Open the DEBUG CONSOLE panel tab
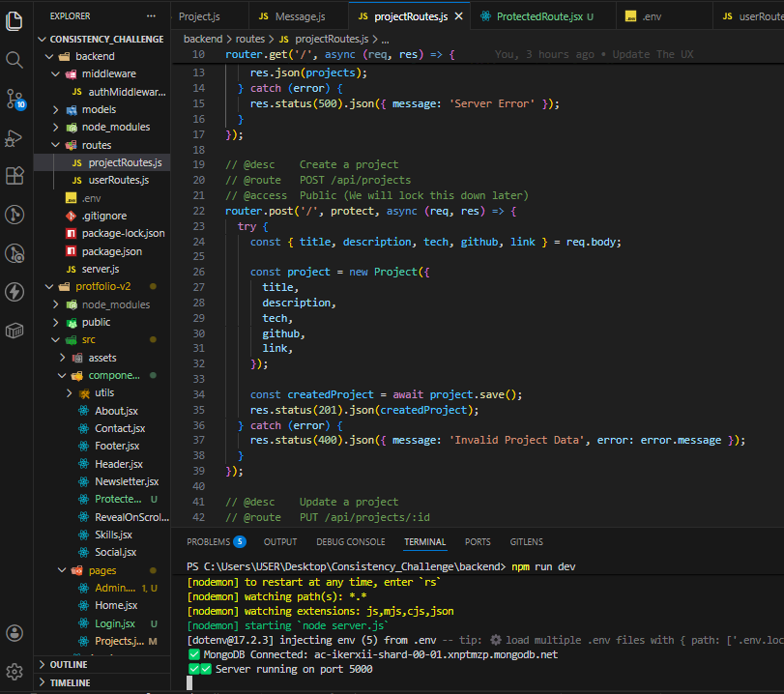The height and width of the screenshot is (694, 784). (x=351, y=542)
